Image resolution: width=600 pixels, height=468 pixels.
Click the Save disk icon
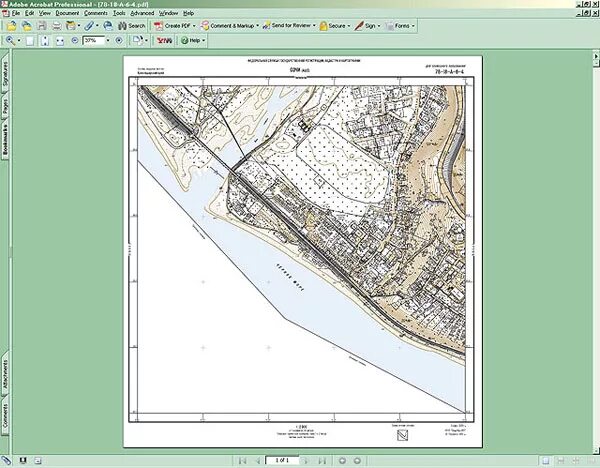pyautogui.click(x=42, y=26)
